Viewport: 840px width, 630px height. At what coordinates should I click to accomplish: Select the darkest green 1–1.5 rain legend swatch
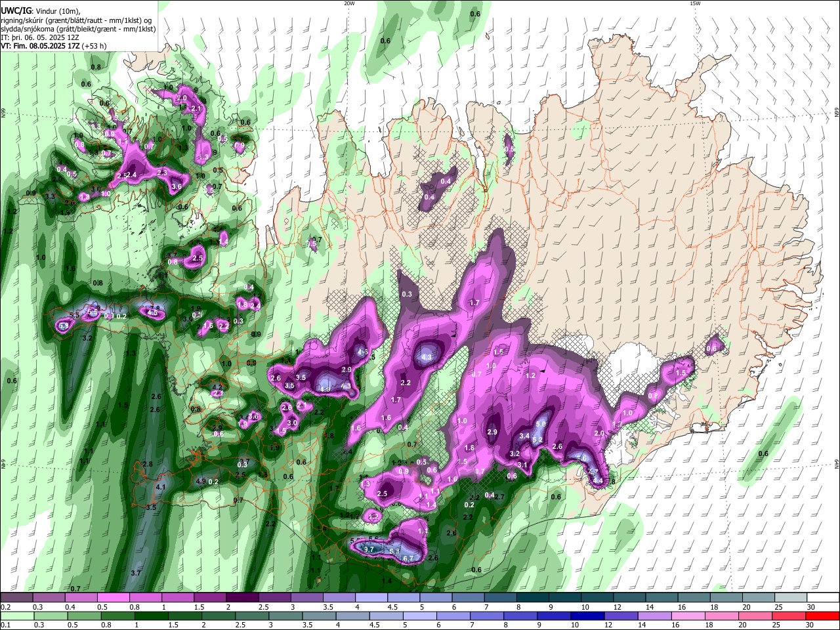pos(151,616)
